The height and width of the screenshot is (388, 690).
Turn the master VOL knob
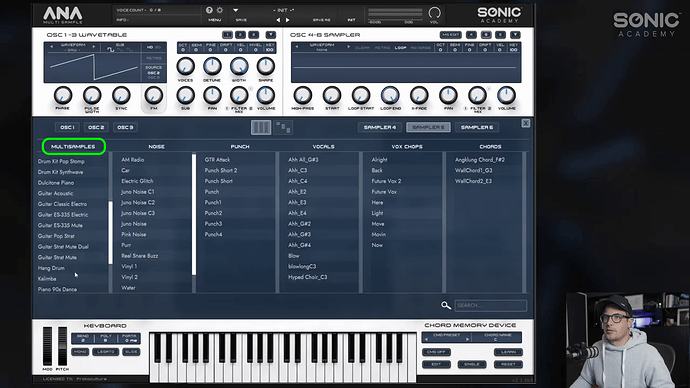coord(434,13)
